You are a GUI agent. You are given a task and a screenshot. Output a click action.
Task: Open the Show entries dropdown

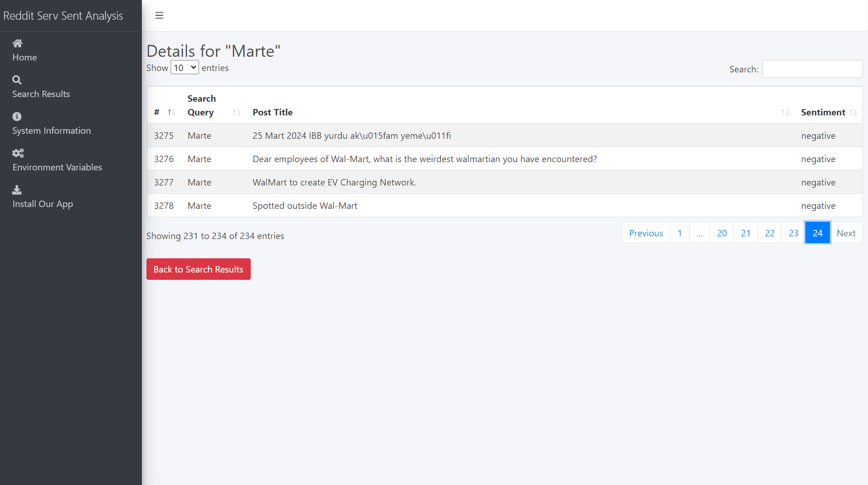pyautogui.click(x=184, y=68)
